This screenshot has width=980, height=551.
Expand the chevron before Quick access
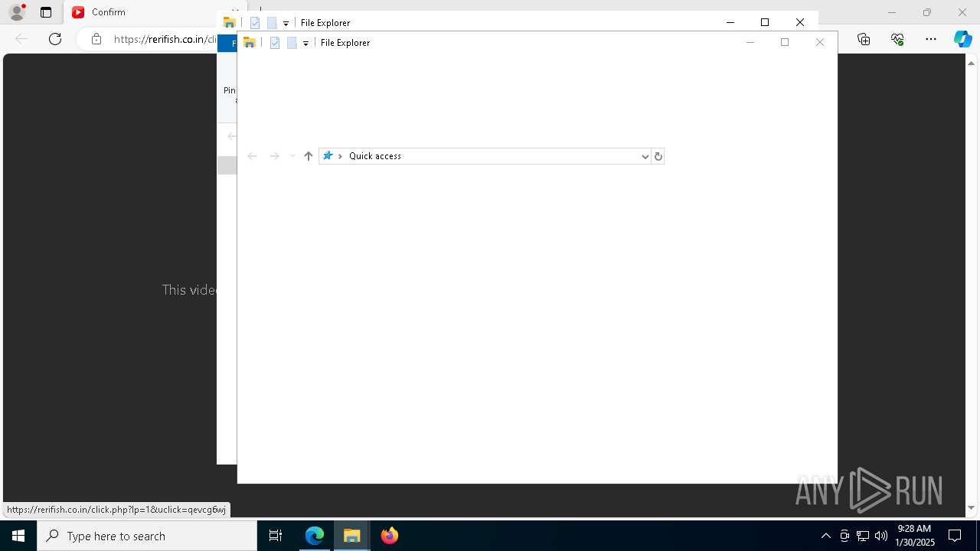tap(340, 156)
